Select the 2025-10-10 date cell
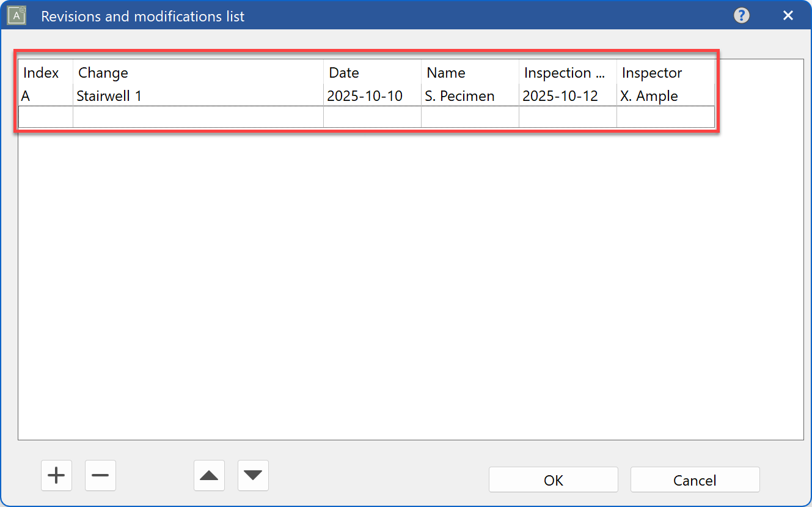 (371, 96)
